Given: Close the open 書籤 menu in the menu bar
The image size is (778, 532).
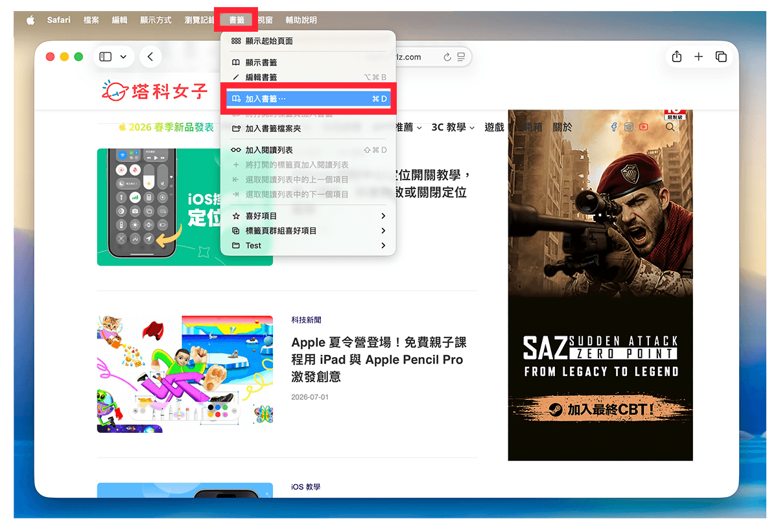Looking at the screenshot, I should pos(237,20).
